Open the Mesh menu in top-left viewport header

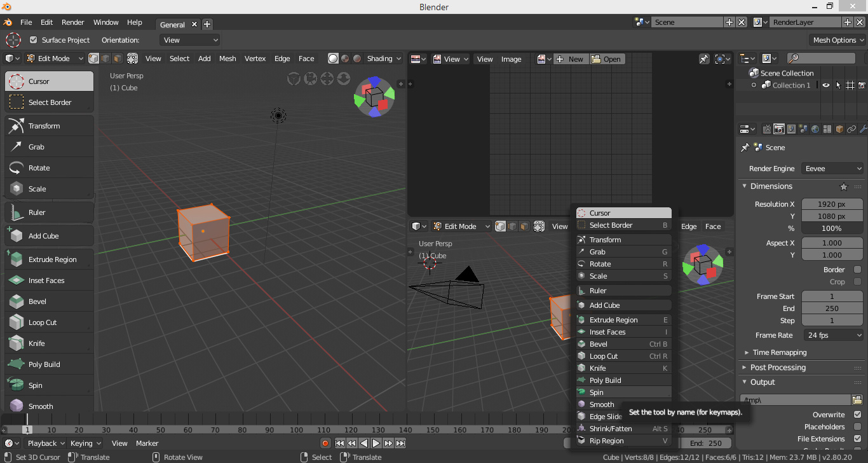click(x=227, y=59)
